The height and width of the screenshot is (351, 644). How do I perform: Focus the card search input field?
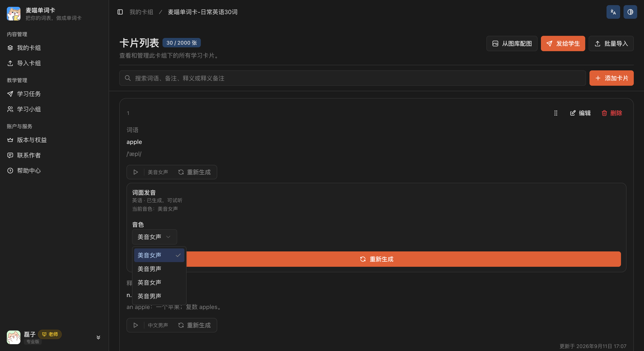click(352, 78)
